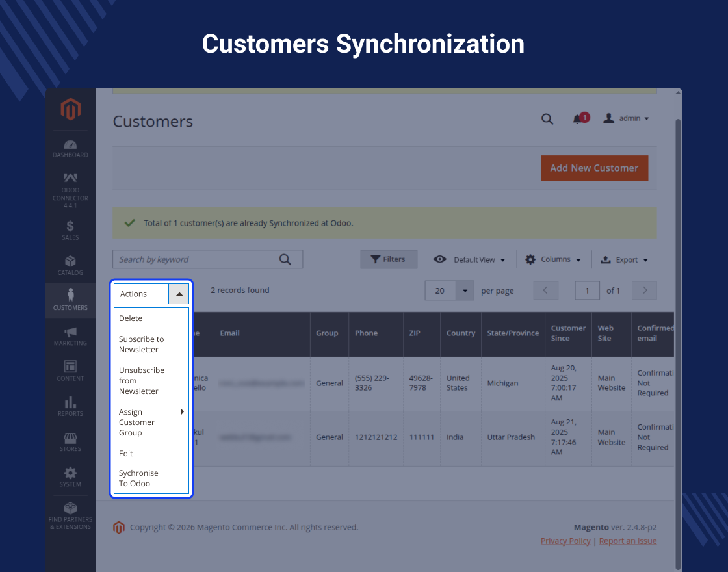The height and width of the screenshot is (572, 728).
Task: Open the Marketing sidebar section
Action: tap(71, 336)
